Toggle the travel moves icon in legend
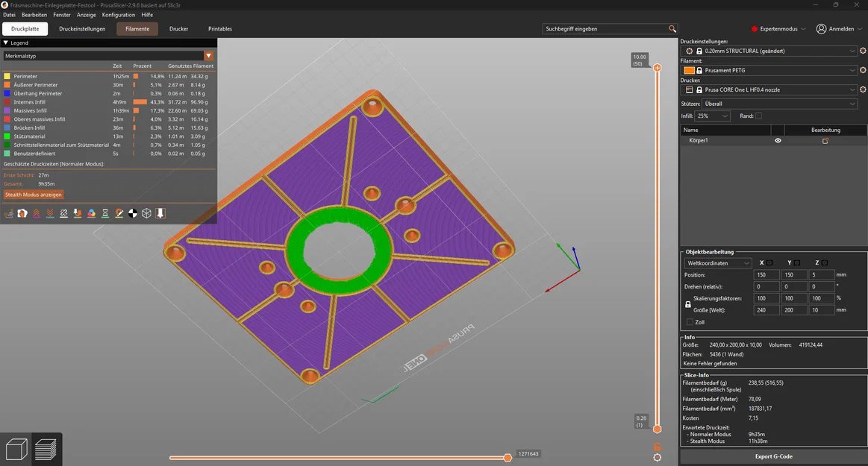Image resolution: width=868 pixels, height=466 pixels. point(9,213)
